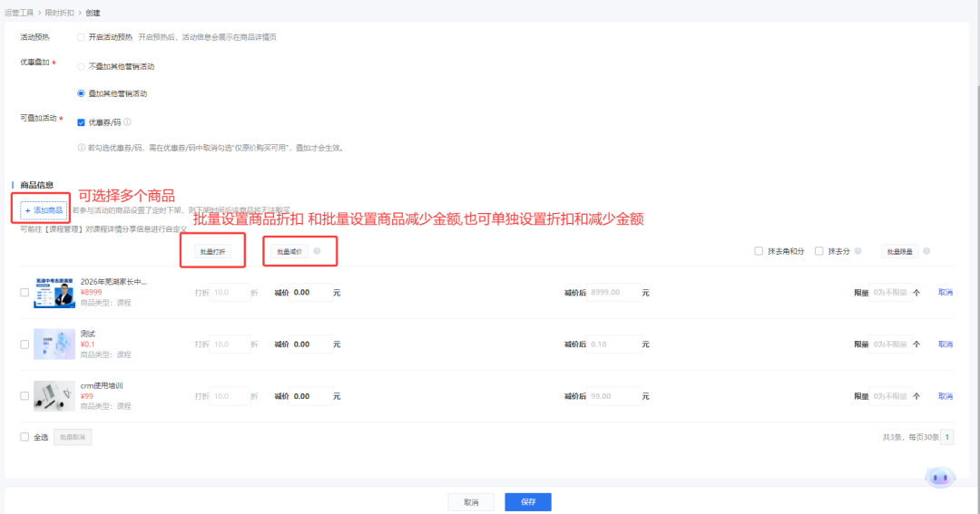
Task: Click 批量减价 button
Action: click(x=289, y=252)
